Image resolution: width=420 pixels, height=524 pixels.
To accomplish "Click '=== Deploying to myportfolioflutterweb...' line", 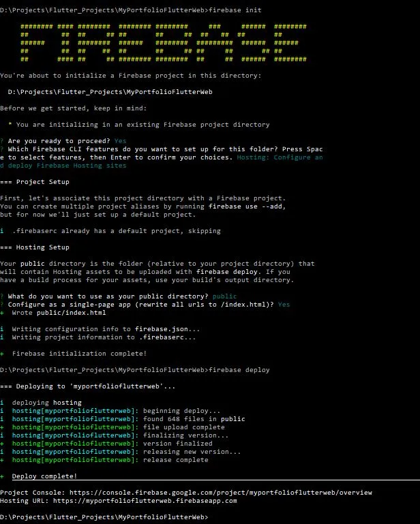I will click(x=87, y=386).
